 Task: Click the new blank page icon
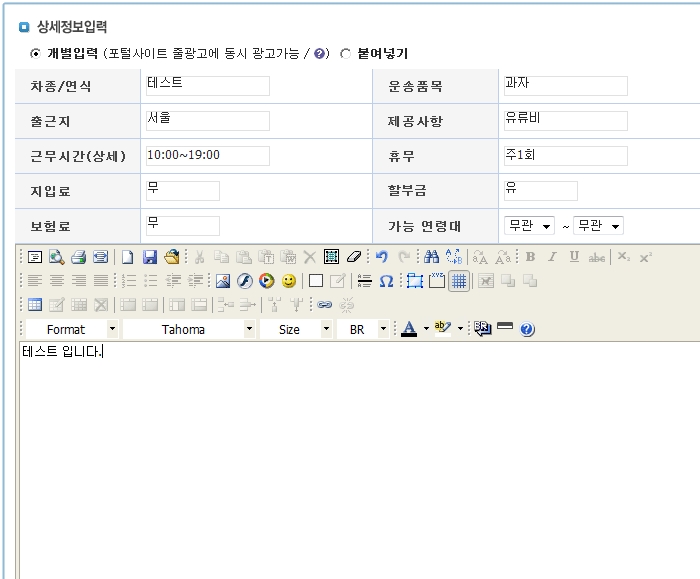coord(128,257)
